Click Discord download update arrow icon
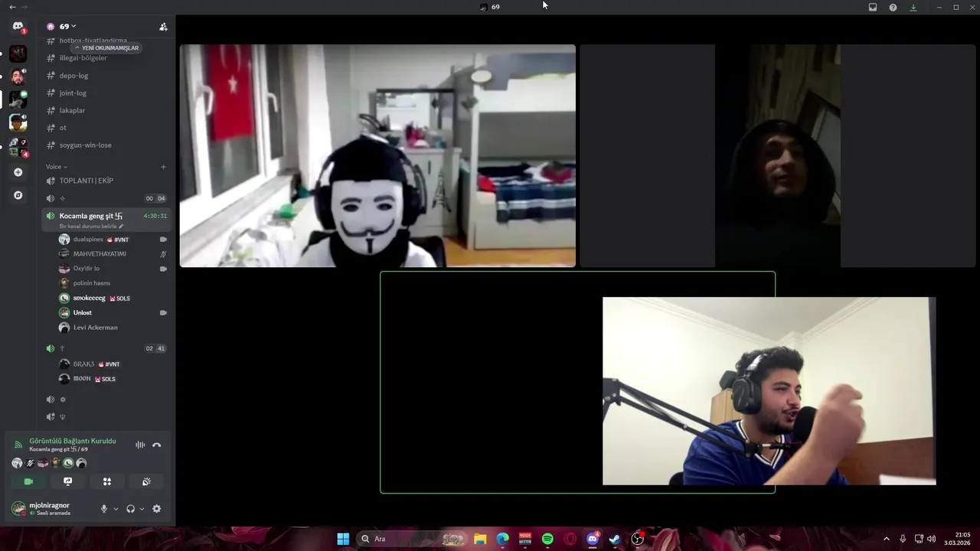This screenshot has height=551, width=980. coord(913,7)
